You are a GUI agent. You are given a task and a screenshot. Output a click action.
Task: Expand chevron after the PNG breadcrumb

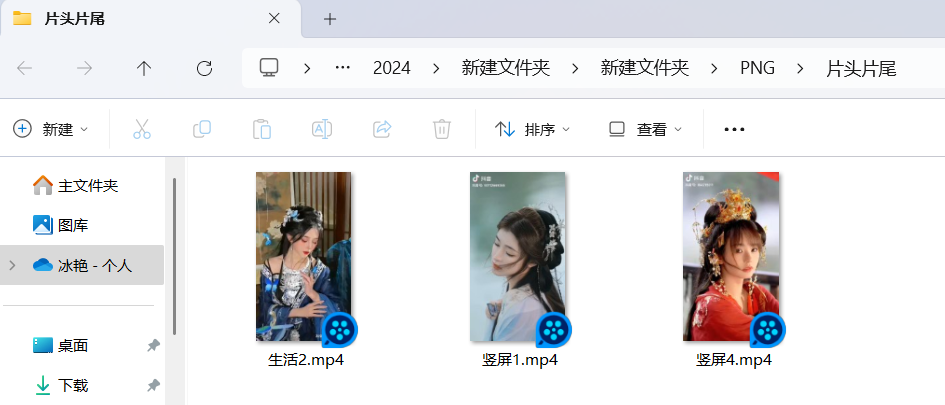[800, 69]
